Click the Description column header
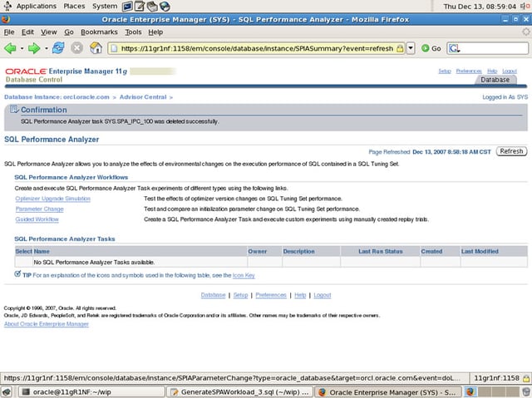The height and width of the screenshot is (398, 532). click(x=299, y=252)
